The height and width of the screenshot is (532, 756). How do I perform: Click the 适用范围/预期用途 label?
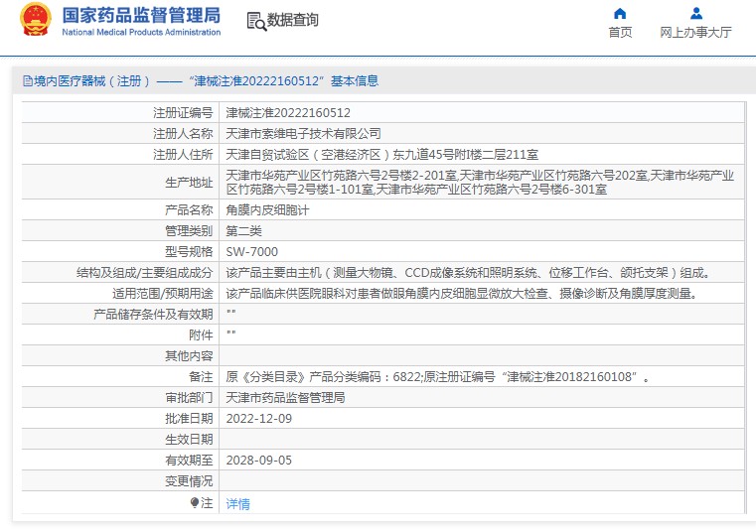coord(163,294)
